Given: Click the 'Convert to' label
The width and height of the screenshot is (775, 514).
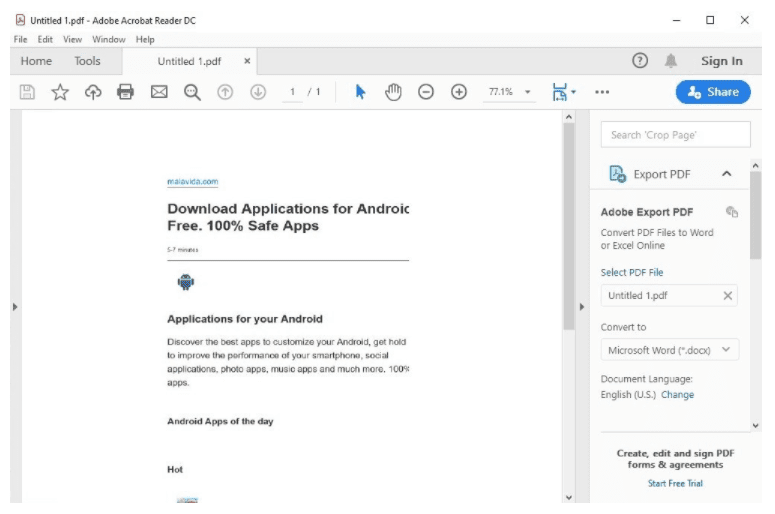Looking at the screenshot, I should click(x=623, y=327).
